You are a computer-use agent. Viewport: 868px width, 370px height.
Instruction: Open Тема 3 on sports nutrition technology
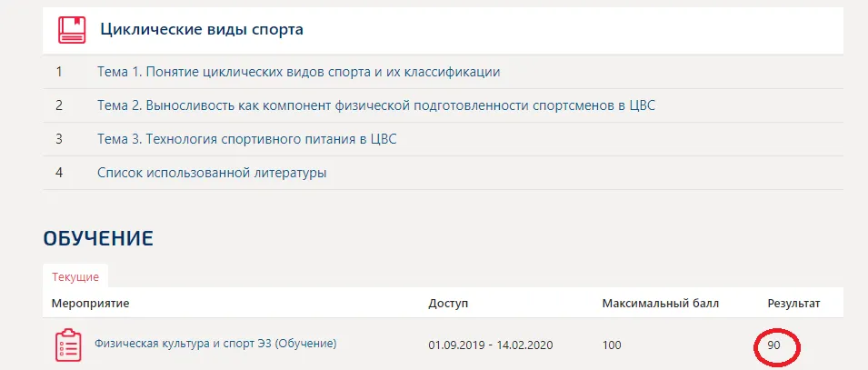pyautogui.click(x=246, y=139)
